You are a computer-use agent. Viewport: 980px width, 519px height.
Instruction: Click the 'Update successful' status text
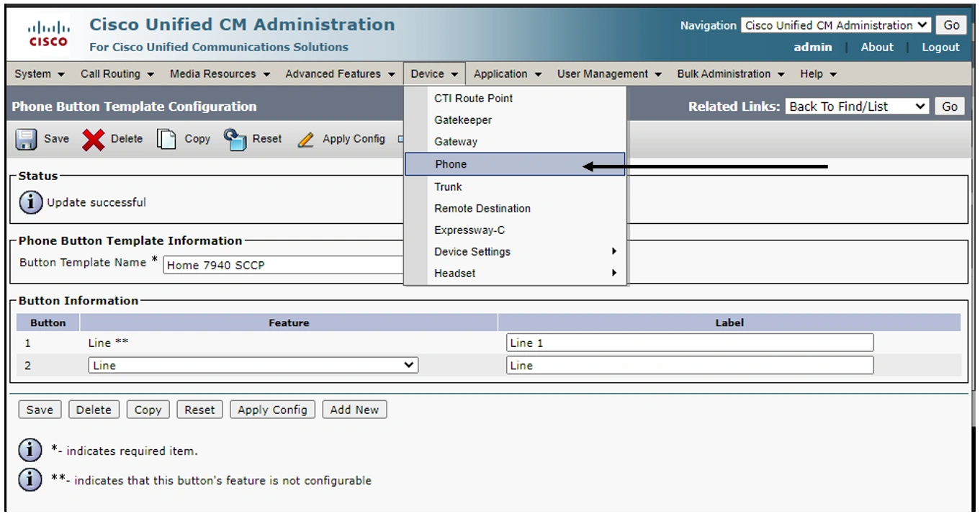(96, 203)
